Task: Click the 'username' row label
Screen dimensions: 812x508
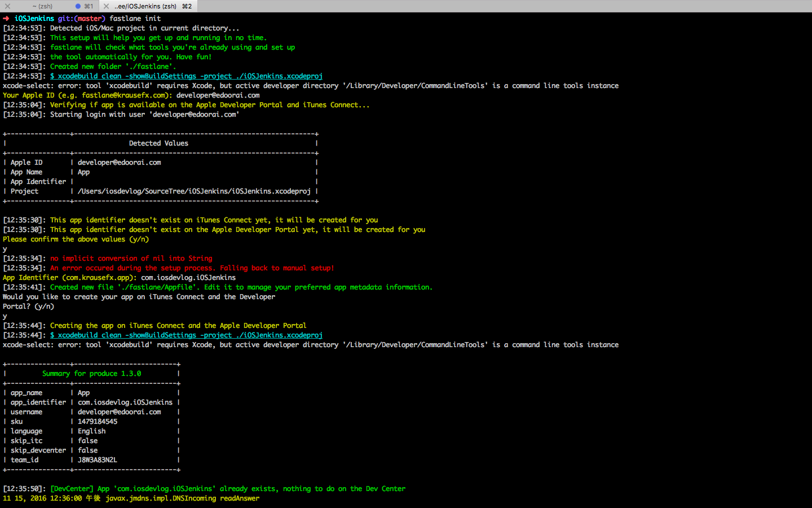Action: click(27, 412)
